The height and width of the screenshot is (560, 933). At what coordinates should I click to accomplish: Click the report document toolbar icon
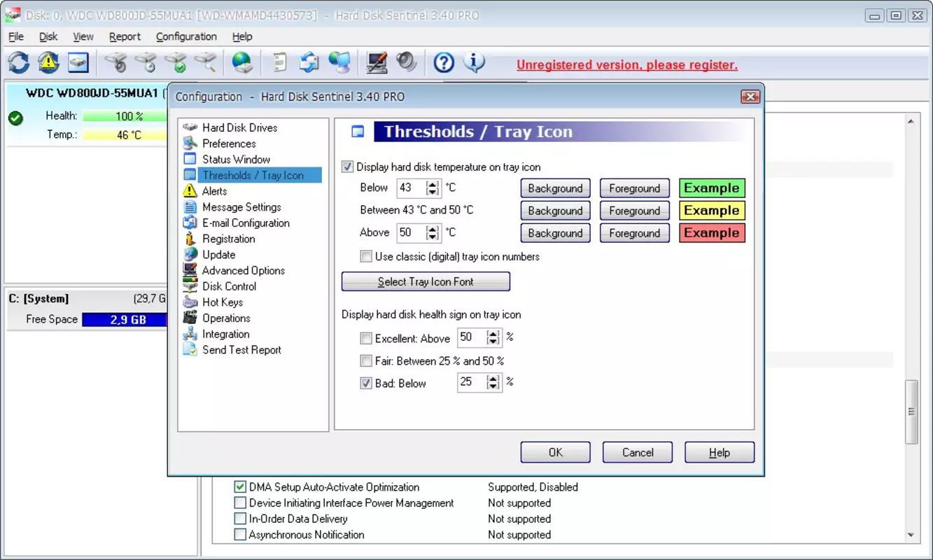(279, 62)
